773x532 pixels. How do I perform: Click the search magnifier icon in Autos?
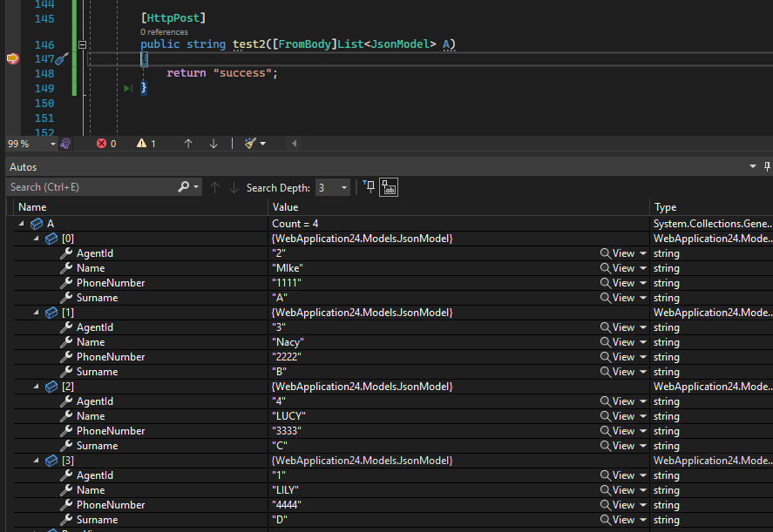[x=183, y=186]
